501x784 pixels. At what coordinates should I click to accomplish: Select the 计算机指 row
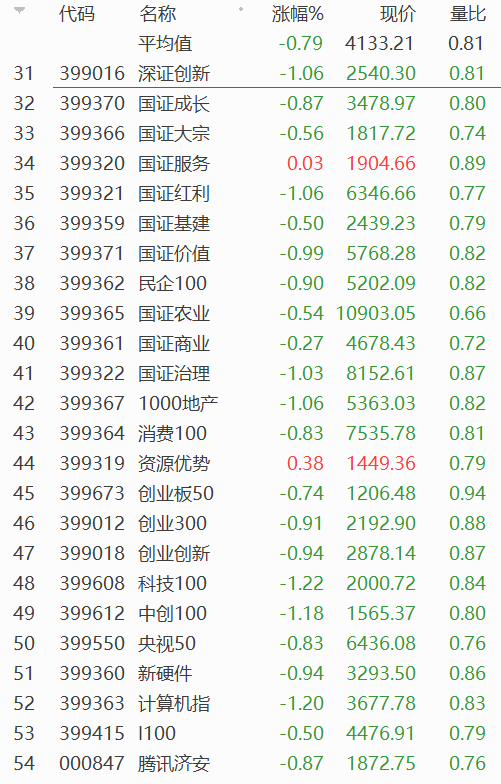(250, 704)
